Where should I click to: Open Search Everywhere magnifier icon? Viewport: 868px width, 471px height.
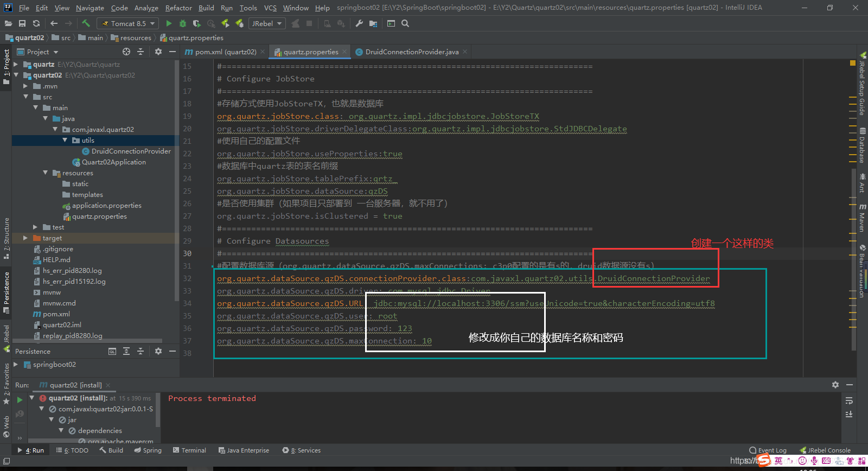[405, 23]
